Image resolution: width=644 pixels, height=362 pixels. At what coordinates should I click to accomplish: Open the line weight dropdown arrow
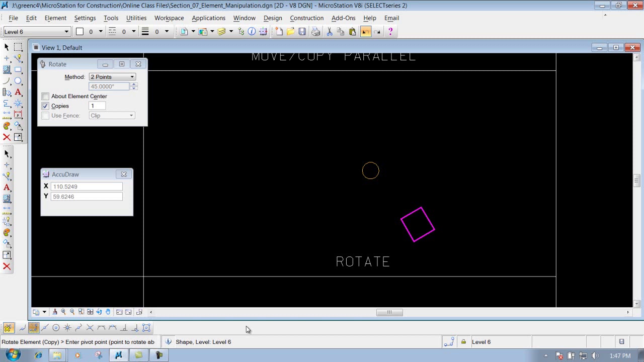167,32
